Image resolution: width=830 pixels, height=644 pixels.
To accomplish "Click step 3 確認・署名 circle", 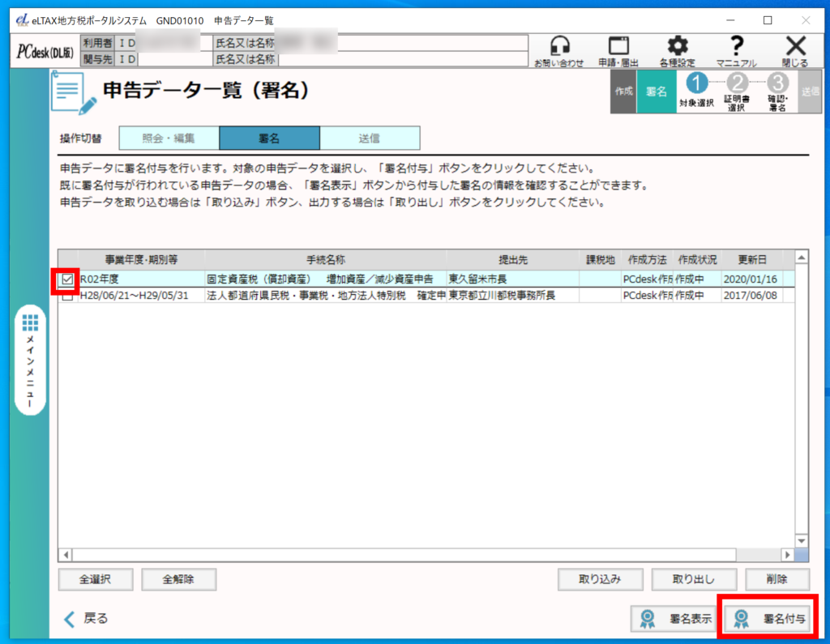I will (x=777, y=83).
